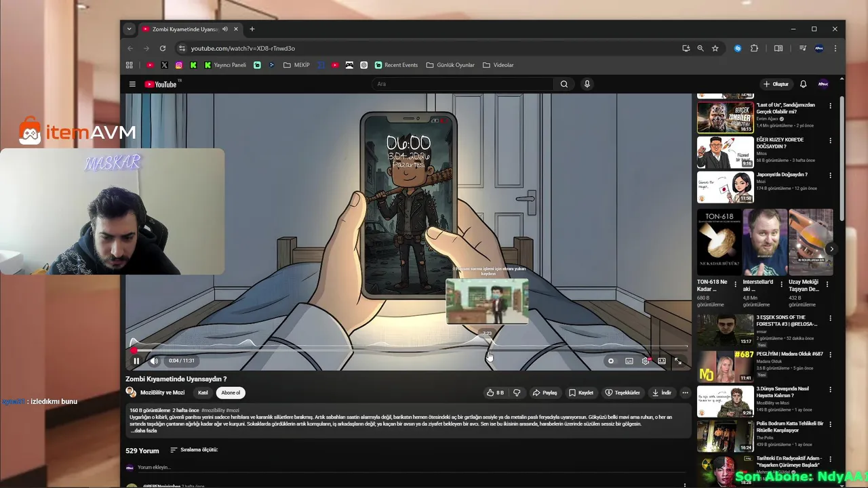This screenshot has height=488, width=868.
Task: Open the Oluştur create button
Action: pyautogui.click(x=776, y=84)
